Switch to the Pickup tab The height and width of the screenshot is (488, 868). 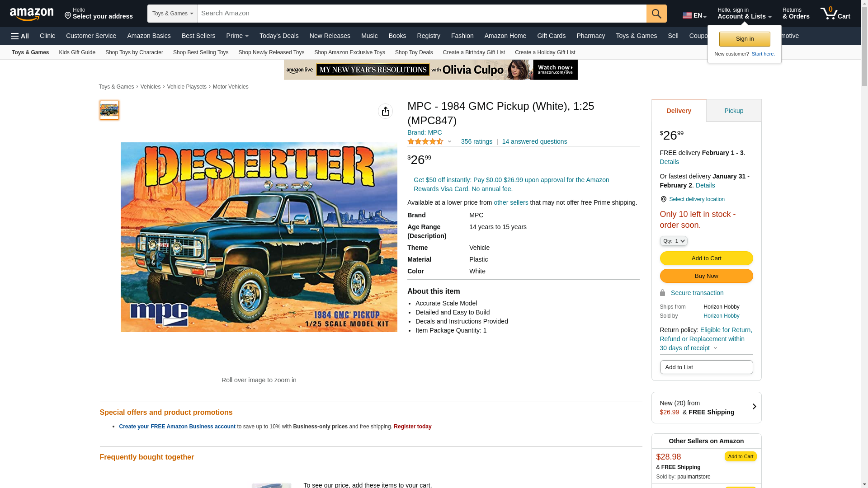(x=734, y=111)
